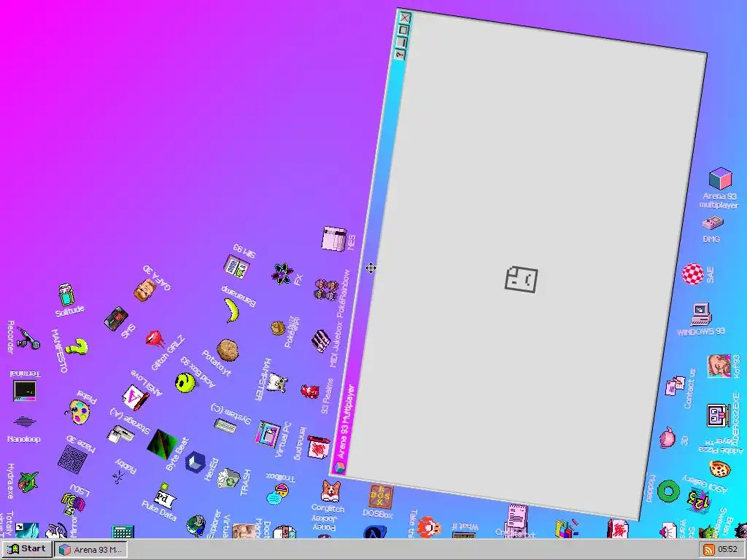Click the 05:52 taskbar clock
Screen dimensions: 747x560
click(x=727, y=550)
